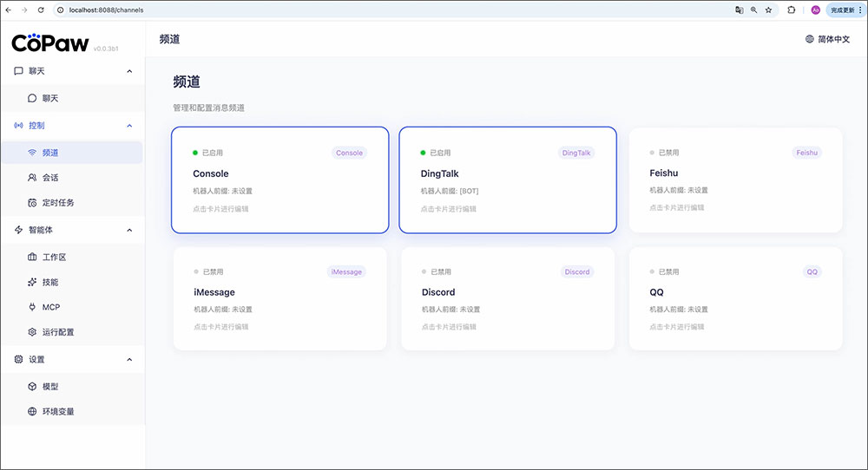Open 运行配置 in the sidebar

[x=72, y=332]
